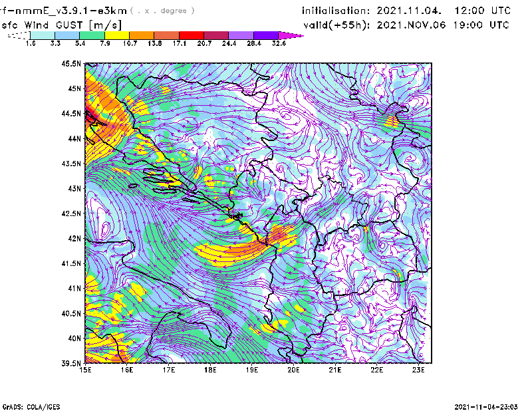532x411 pixels.
Task: Click the colorbar value '5.4'
Action: click(x=80, y=43)
